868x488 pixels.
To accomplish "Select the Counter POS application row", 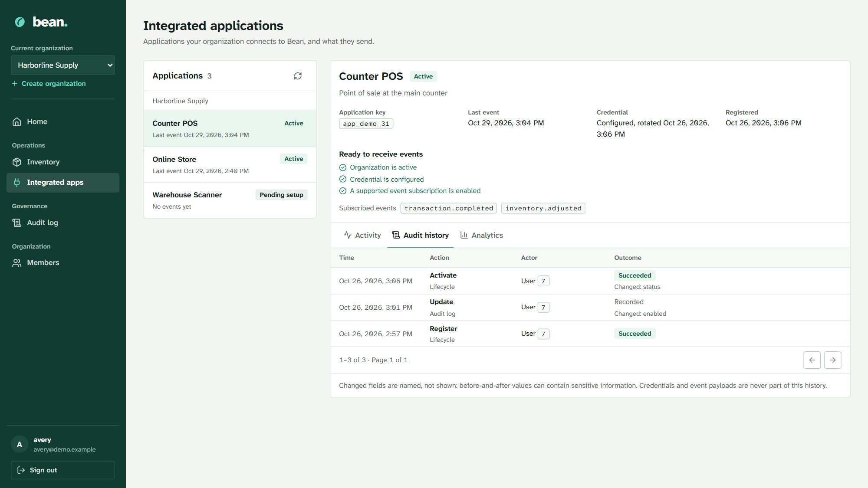I will tap(230, 129).
